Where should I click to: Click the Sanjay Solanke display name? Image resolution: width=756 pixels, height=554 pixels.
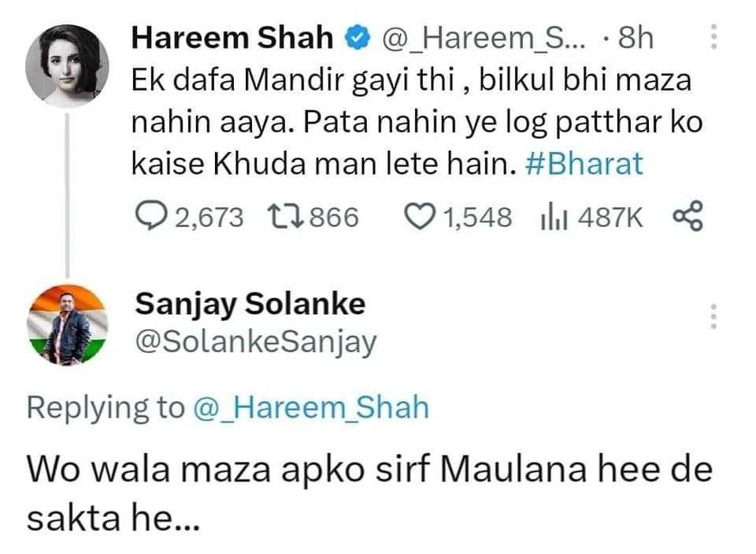pos(250,304)
